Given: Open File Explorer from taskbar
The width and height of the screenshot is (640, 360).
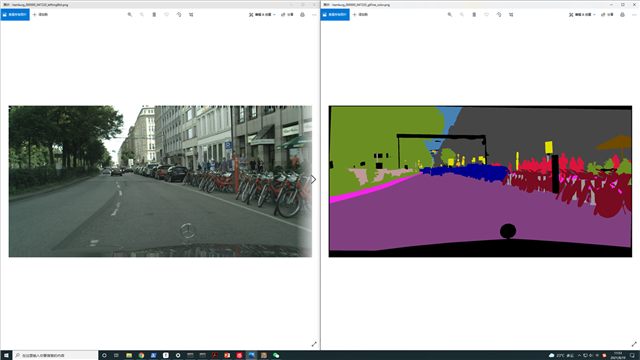Looking at the screenshot, I should 129,356.
